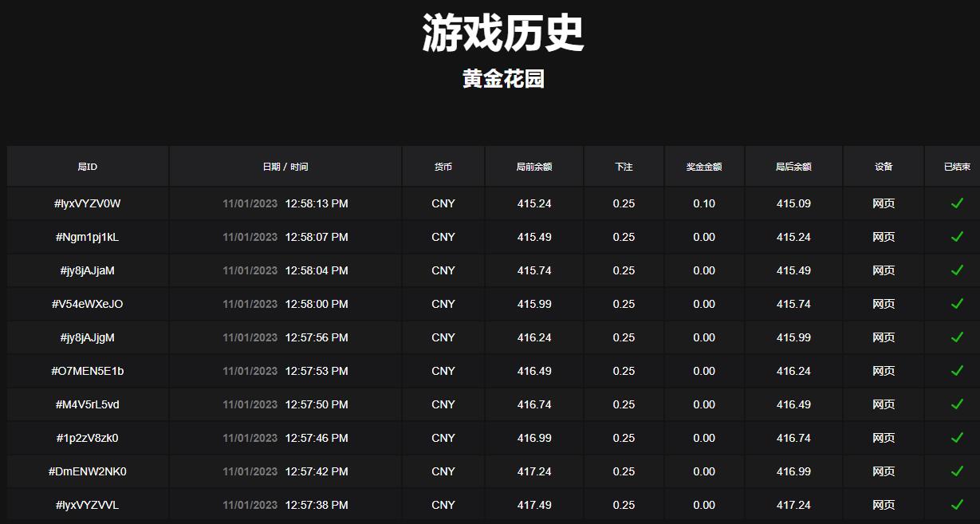Screen dimensions: 980x524
Task: Click the 局前余额 column header
Action: coord(534,167)
